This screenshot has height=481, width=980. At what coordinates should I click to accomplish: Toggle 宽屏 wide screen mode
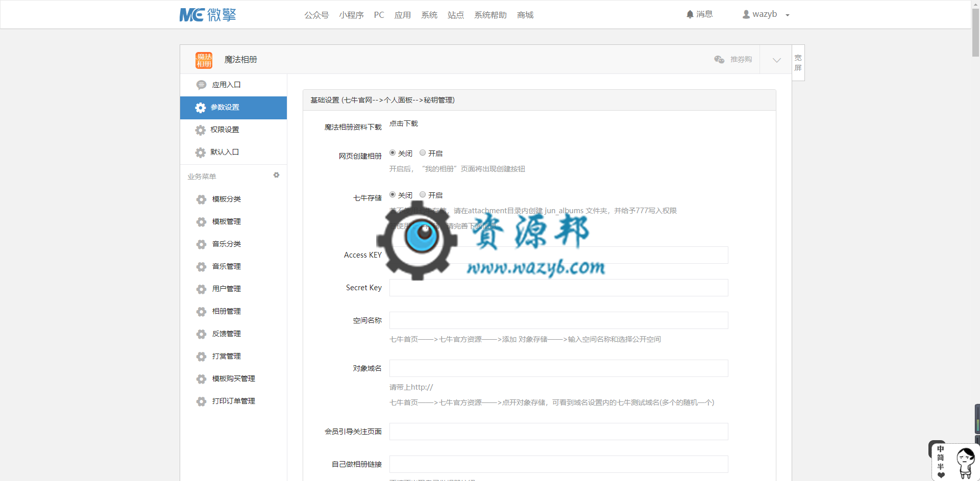798,63
